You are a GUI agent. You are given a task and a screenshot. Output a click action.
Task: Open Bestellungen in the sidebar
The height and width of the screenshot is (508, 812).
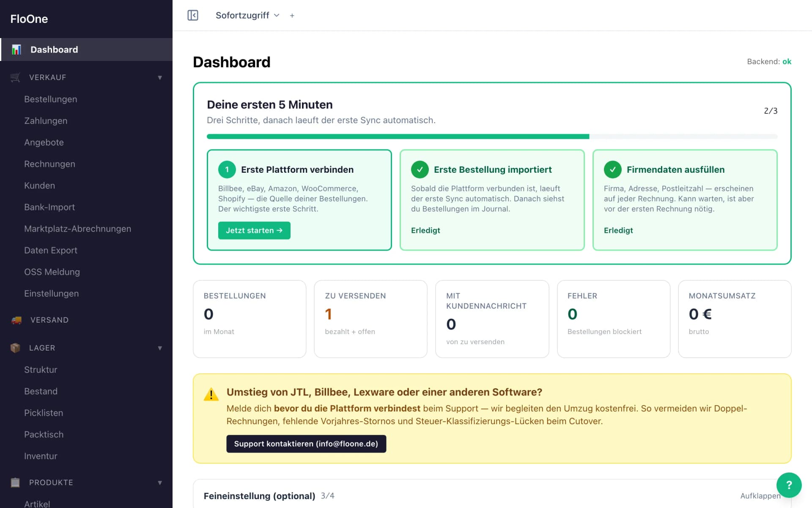coord(51,99)
